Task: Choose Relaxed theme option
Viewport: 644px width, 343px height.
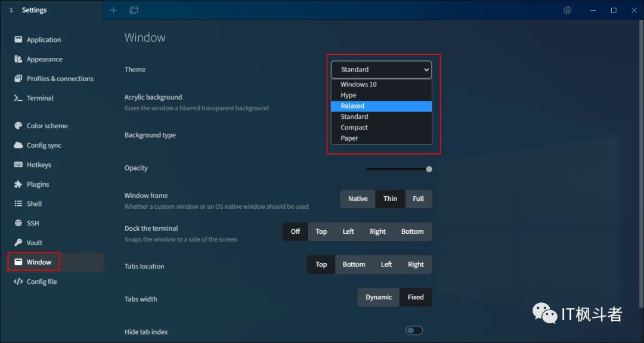Action: [381, 106]
